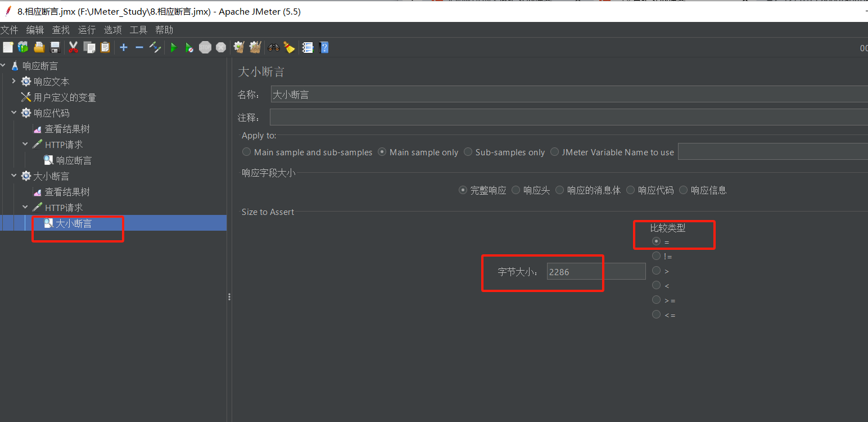Select Sub-samples only option
This screenshot has height=422, width=868.
click(504, 152)
